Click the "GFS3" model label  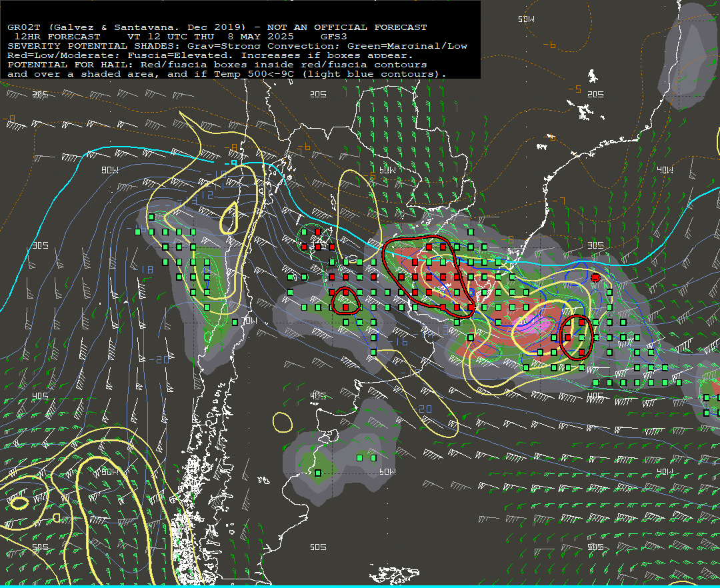point(334,36)
